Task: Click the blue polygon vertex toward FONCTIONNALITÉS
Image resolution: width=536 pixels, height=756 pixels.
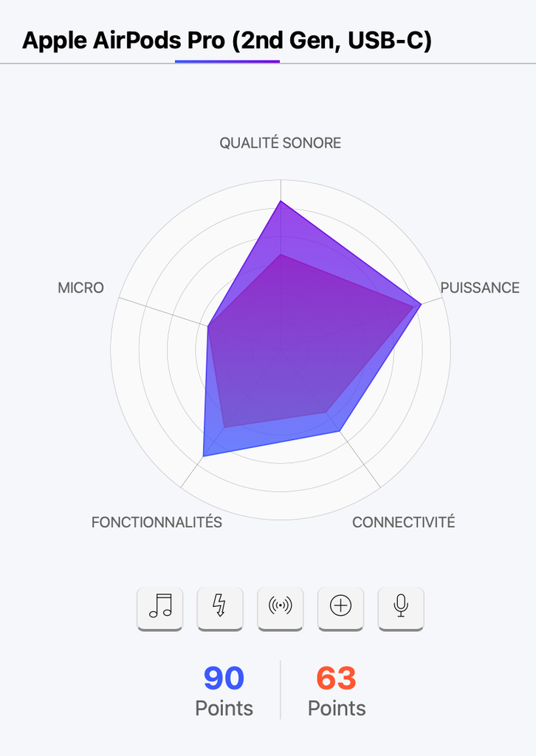Action: (x=204, y=456)
